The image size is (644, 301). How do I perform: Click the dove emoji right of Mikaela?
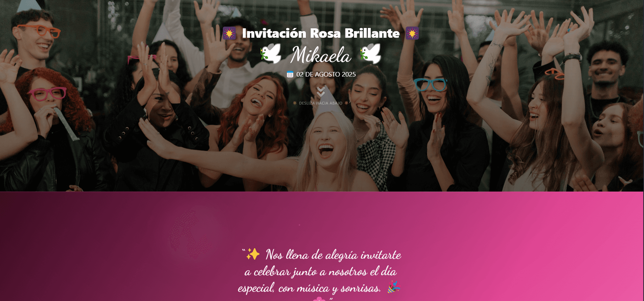tap(371, 53)
